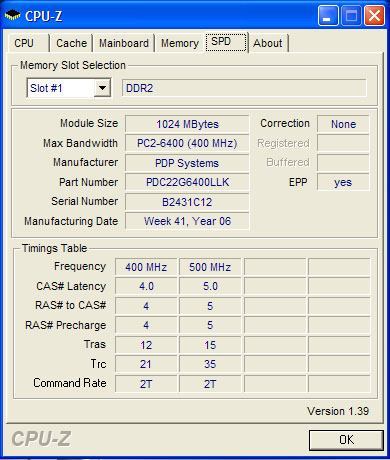Click the OK button
Screen dimensions: 390x460
(346, 440)
